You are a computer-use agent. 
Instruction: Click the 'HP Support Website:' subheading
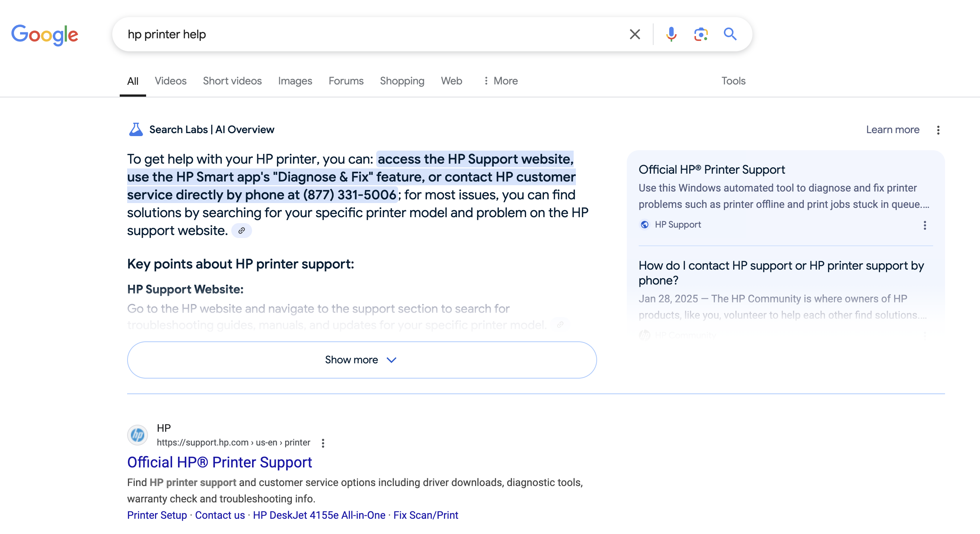185,289
